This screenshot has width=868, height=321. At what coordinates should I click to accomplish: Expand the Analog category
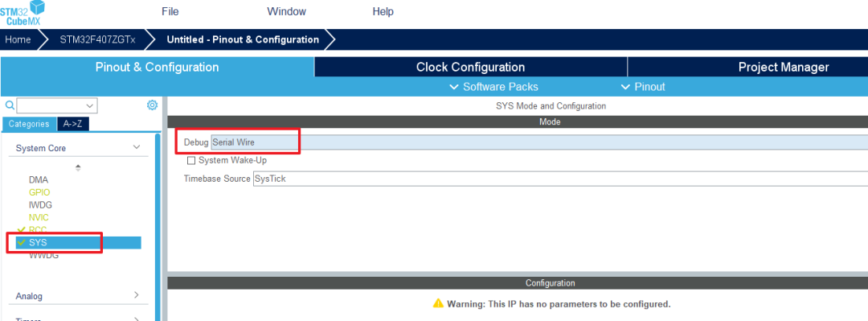[x=77, y=296]
